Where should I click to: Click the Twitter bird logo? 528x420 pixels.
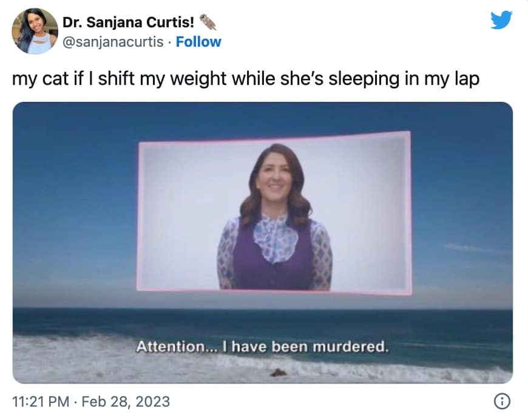click(501, 20)
